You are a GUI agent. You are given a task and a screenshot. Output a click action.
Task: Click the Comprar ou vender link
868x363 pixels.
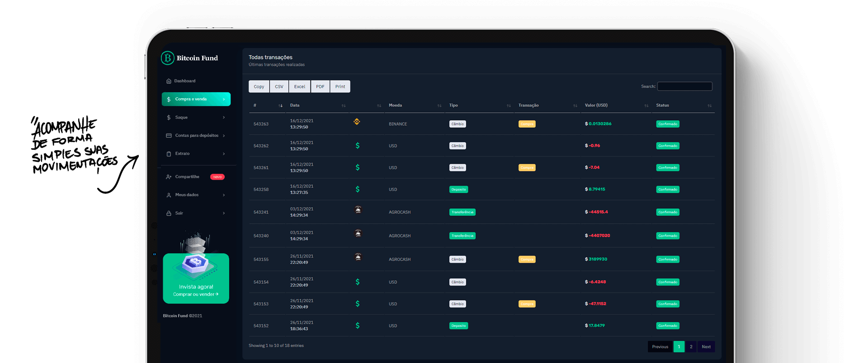[x=196, y=294]
